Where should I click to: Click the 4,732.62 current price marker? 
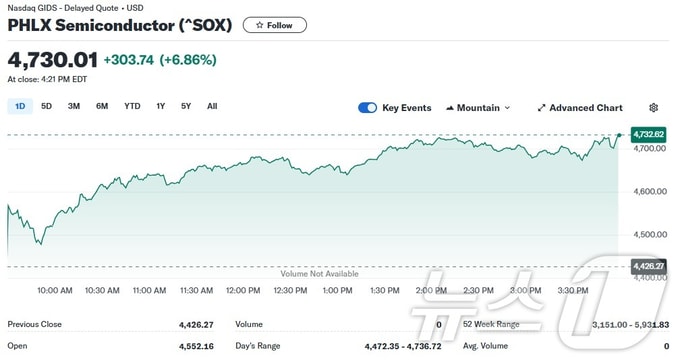tap(648, 134)
